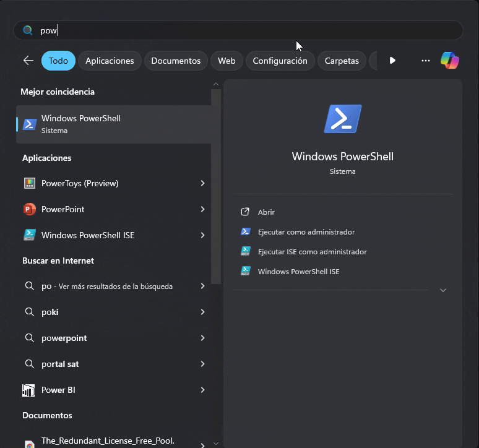Open the PowerToys (Preview) app result
479x448 pixels.
tap(79, 183)
